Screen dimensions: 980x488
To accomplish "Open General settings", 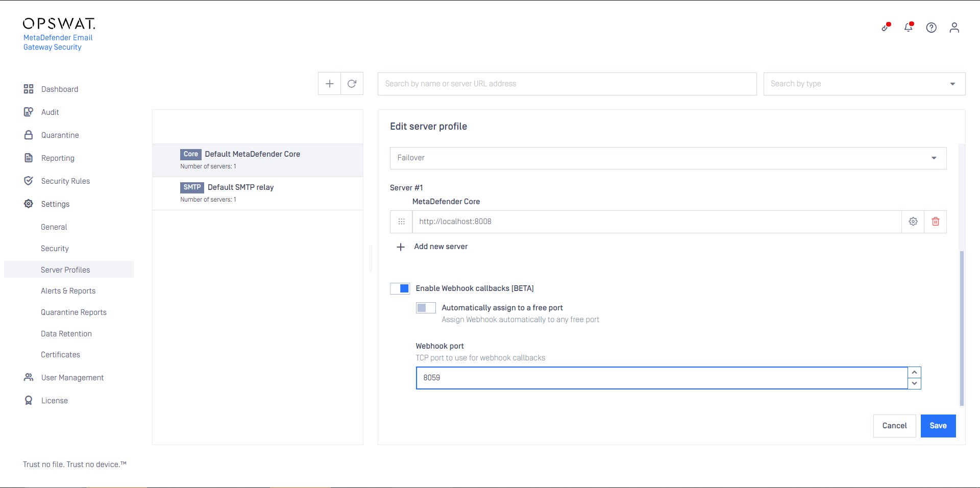I will tap(54, 227).
